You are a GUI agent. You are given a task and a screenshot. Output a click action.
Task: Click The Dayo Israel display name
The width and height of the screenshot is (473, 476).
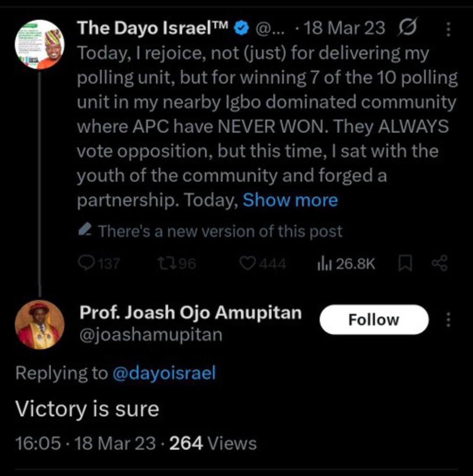pyautogui.click(x=153, y=28)
